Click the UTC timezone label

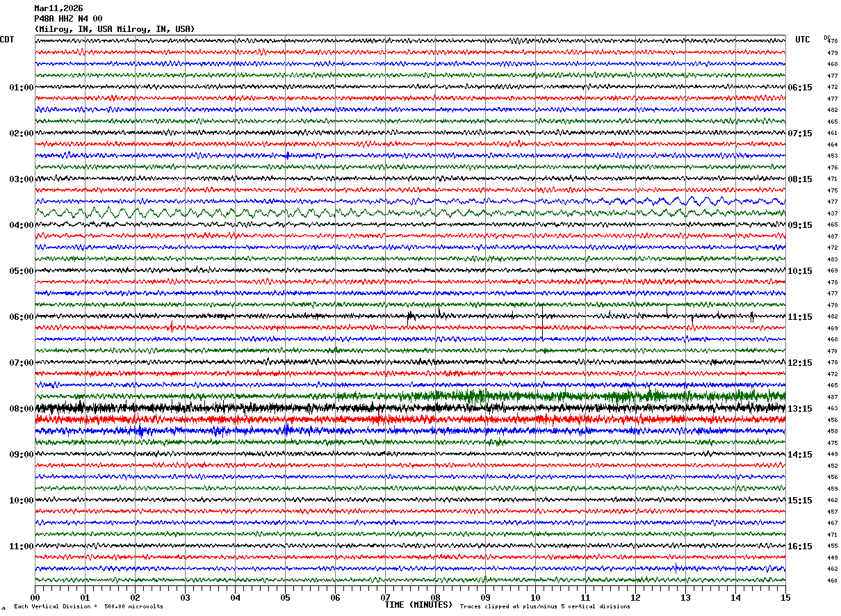pyautogui.click(x=803, y=40)
